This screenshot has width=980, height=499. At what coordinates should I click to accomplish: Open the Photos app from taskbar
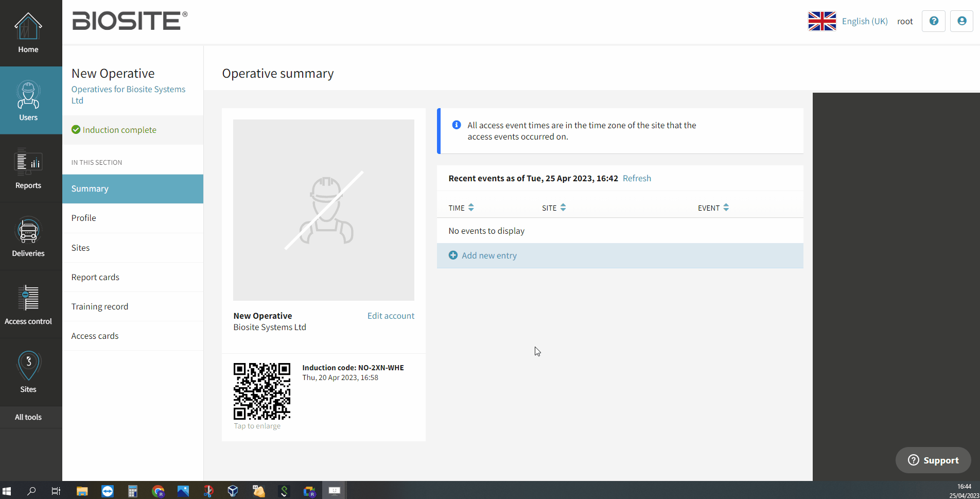183,491
